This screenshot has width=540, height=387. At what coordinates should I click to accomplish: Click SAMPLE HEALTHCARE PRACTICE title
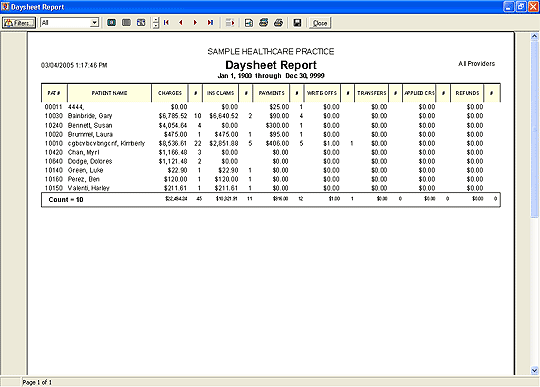tap(271, 52)
